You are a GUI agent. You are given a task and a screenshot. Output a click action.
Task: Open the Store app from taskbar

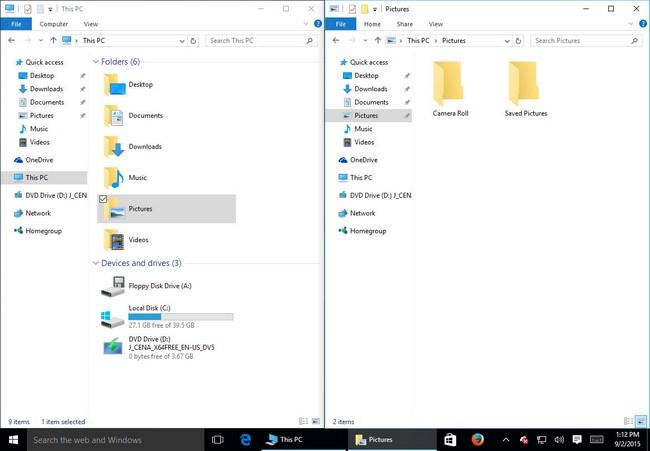(450, 440)
